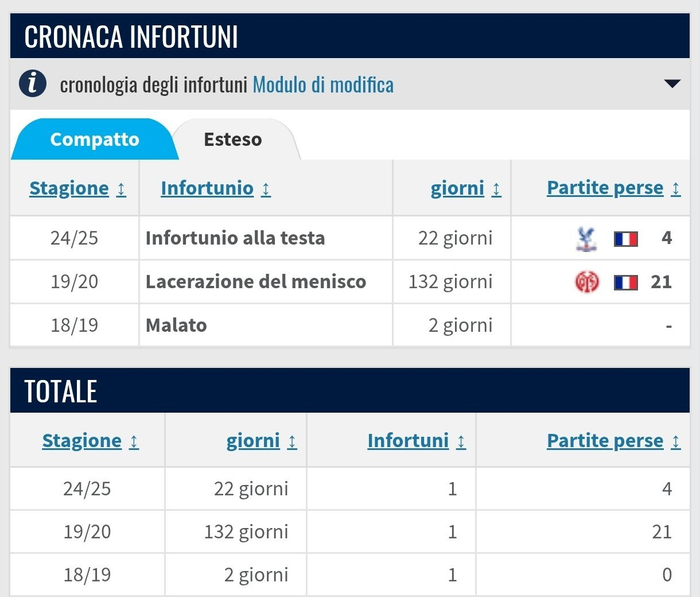Click the Mainz club crest
700x597 pixels.
586,282
